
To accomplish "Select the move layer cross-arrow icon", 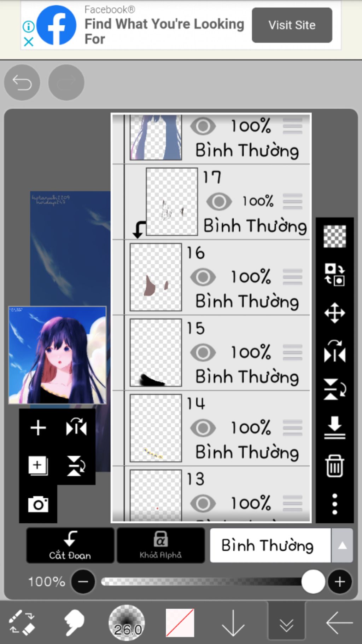I will click(x=334, y=313).
